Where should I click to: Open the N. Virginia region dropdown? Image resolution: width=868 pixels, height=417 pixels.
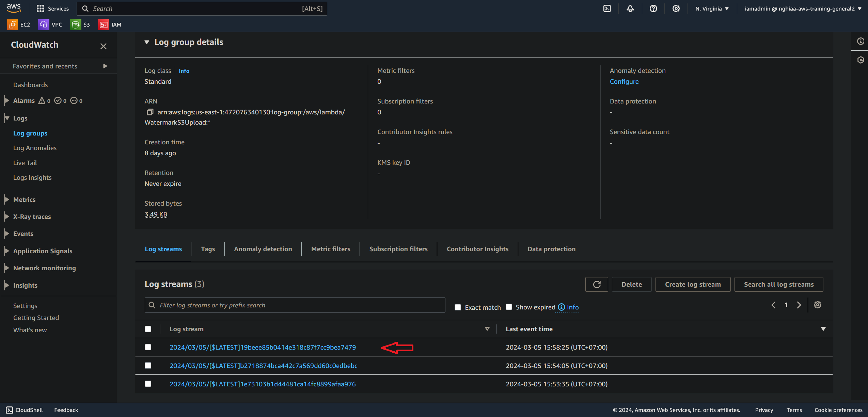coord(712,9)
